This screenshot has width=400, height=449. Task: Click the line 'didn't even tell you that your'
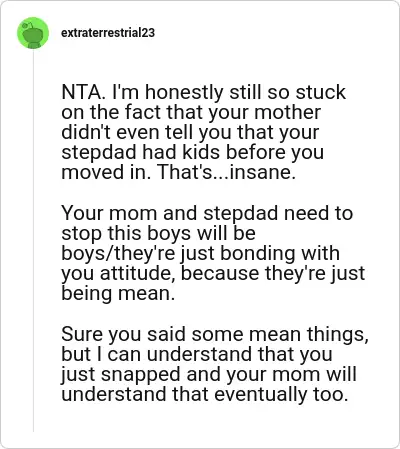(190, 132)
